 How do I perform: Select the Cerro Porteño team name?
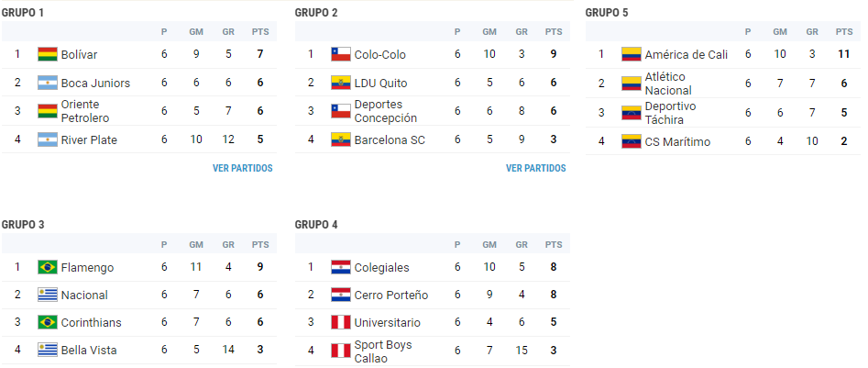(390, 296)
